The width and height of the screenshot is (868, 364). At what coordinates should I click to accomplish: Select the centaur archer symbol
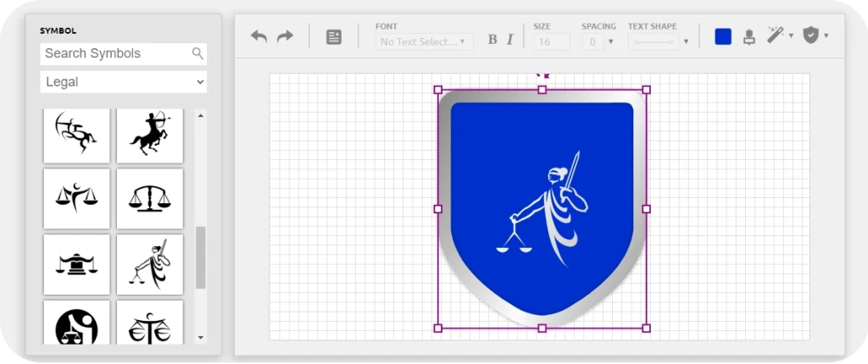point(149,135)
